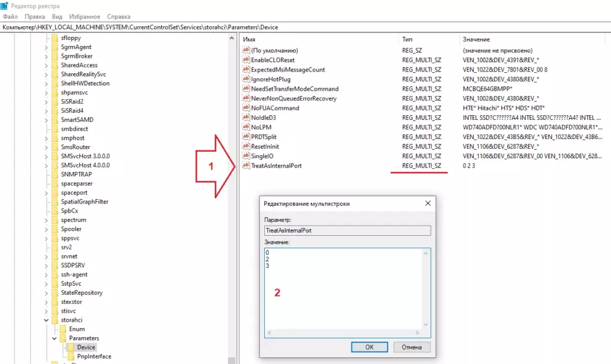Open the Избранное menu

(x=85, y=17)
